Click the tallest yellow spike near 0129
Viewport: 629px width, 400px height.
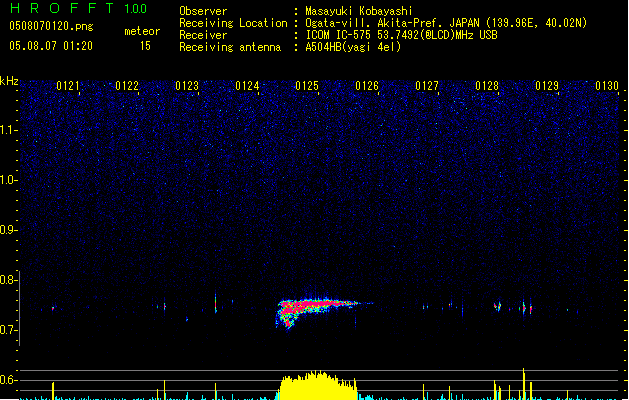[x=523, y=384]
